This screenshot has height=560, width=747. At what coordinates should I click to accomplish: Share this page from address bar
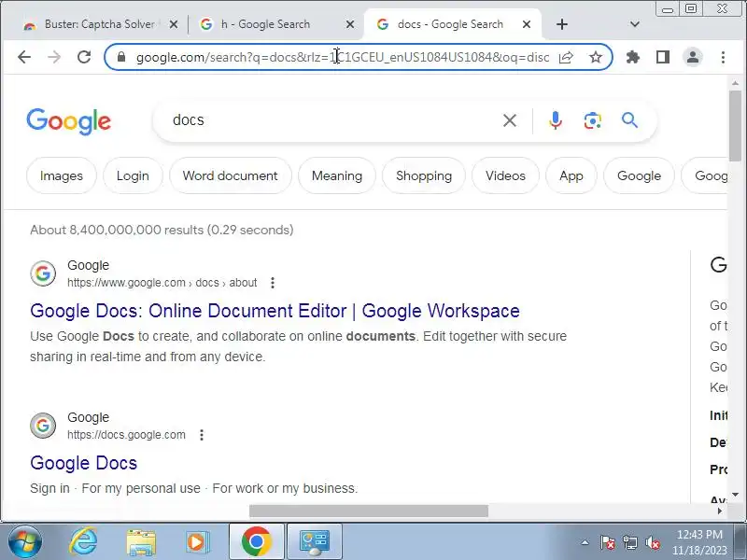point(566,57)
